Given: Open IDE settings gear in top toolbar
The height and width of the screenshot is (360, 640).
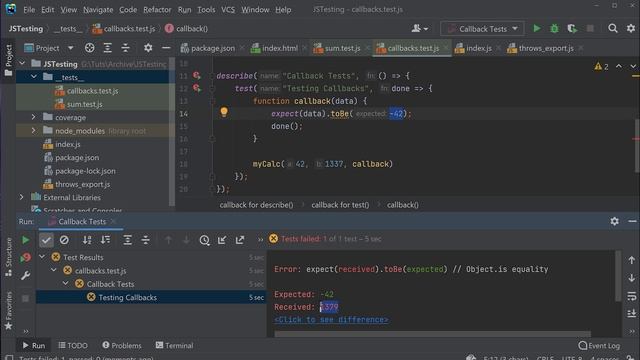Looking at the screenshot, I should point(631,29).
